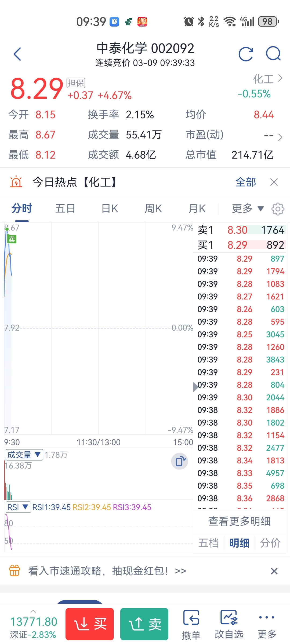
Task: Tap 查看更多明细 link
Action: point(239,521)
